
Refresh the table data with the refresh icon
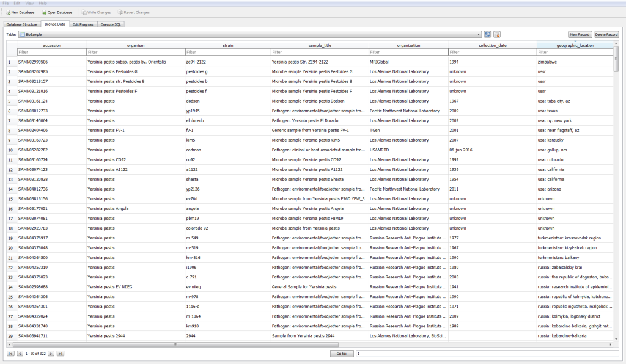[x=487, y=34]
